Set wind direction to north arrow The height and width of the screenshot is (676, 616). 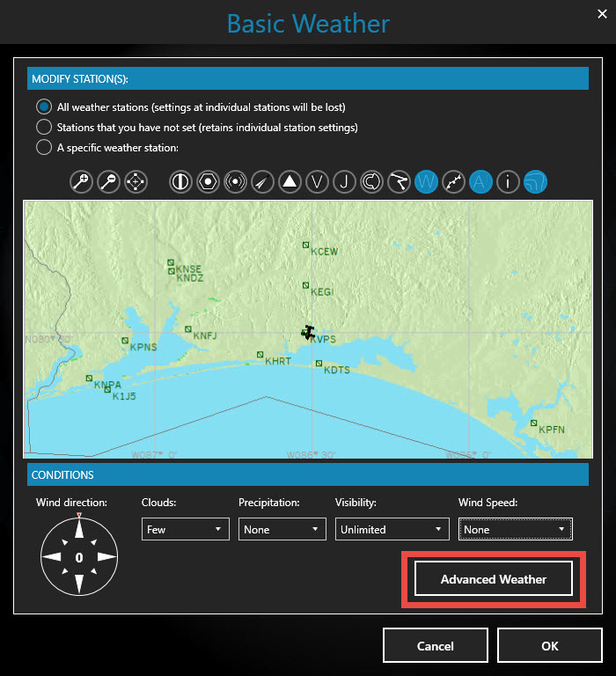click(x=79, y=528)
